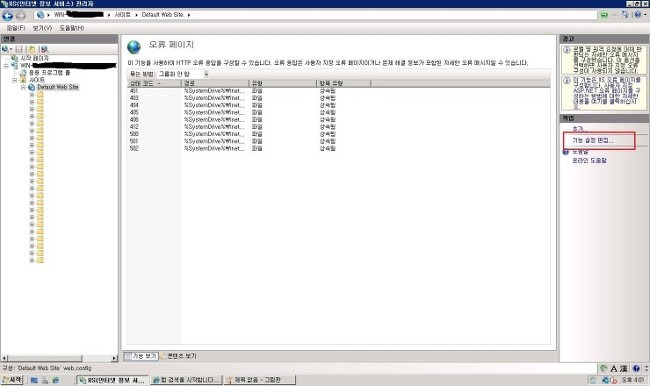Click the info icon of the second alert
The height and width of the screenshot is (386, 650).
click(567, 80)
